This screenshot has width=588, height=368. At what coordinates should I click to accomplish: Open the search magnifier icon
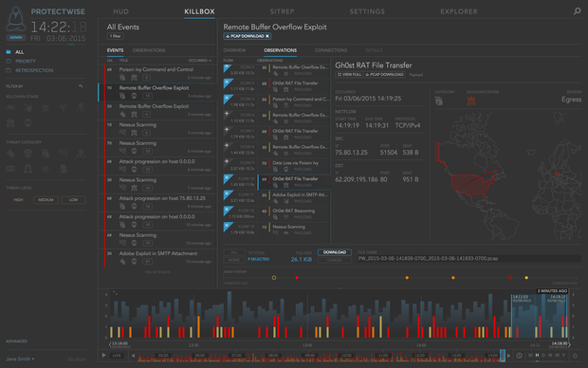tap(578, 11)
